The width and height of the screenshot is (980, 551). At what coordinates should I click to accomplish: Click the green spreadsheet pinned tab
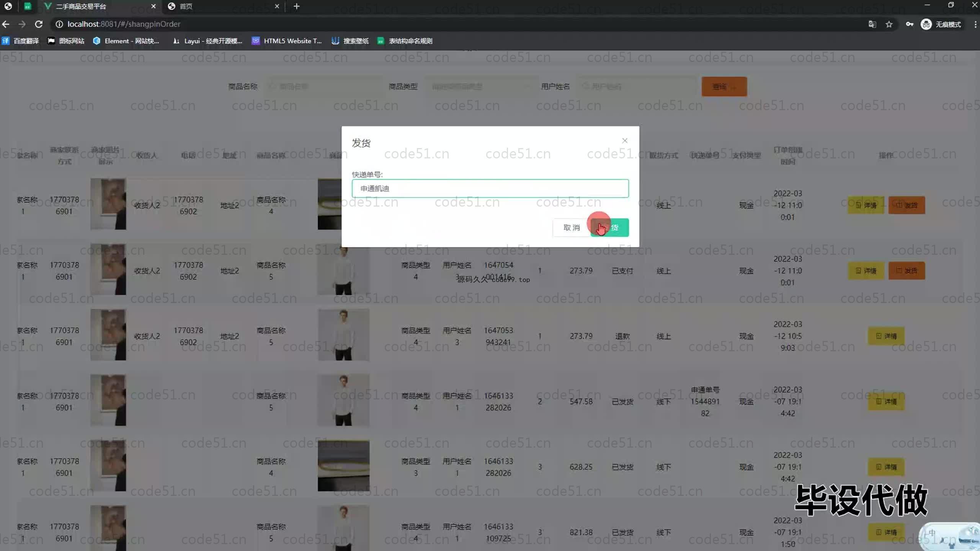(27, 6)
